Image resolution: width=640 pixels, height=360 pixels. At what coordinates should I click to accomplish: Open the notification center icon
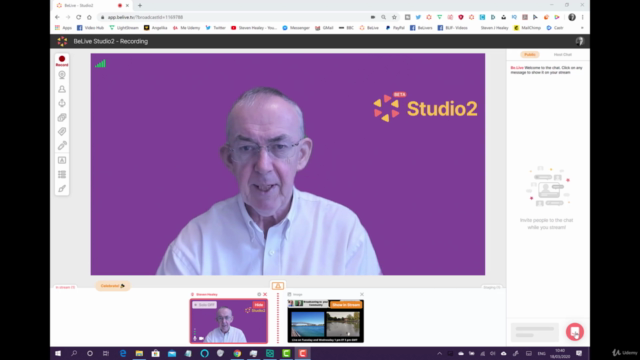pos(579,353)
